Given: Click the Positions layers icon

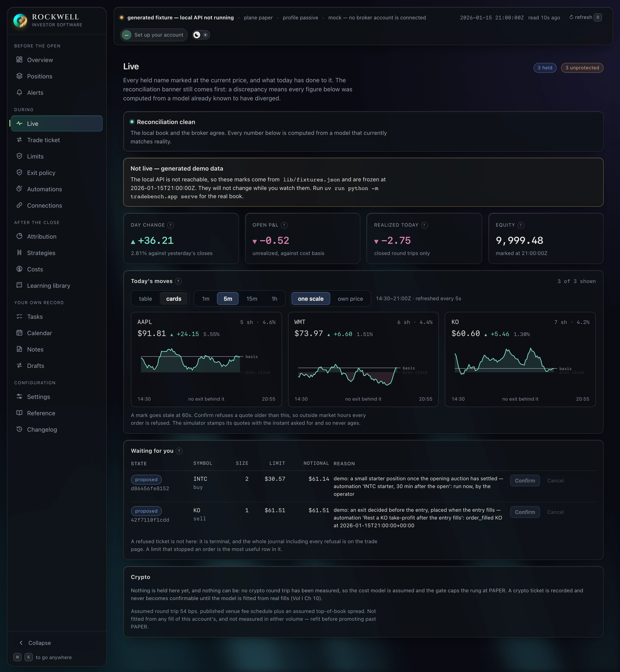Looking at the screenshot, I should 19,76.
